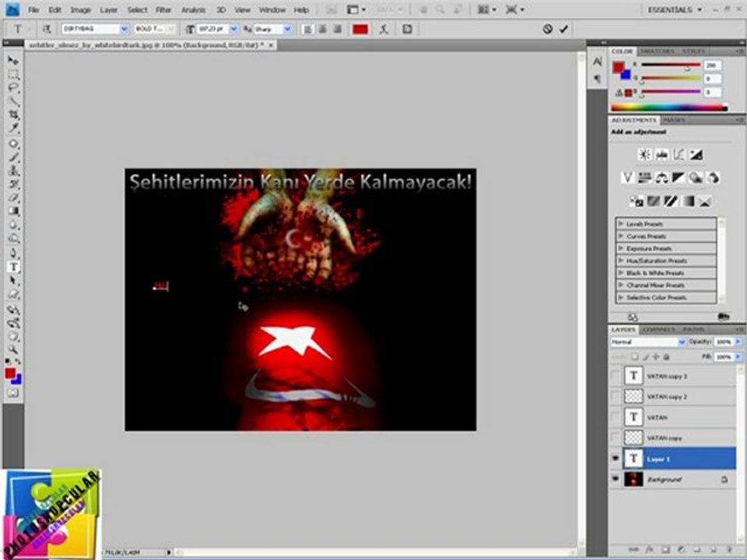Pick a color from the spectrum ramp
The image size is (747, 560).
pyautogui.click(x=669, y=107)
